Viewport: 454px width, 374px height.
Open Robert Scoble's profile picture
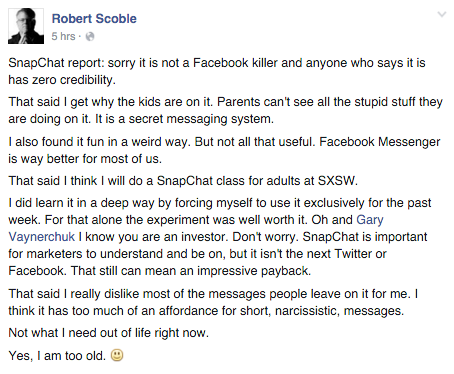tap(26, 26)
